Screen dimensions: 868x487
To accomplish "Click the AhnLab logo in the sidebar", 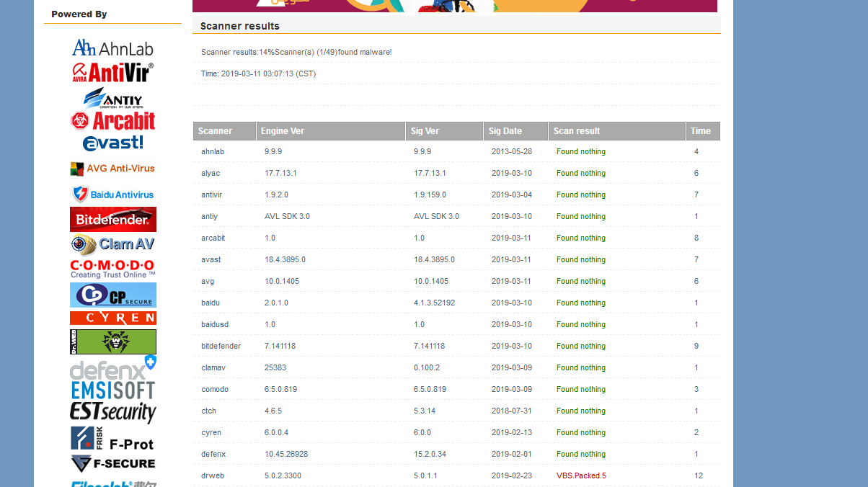I will [112, 48].
